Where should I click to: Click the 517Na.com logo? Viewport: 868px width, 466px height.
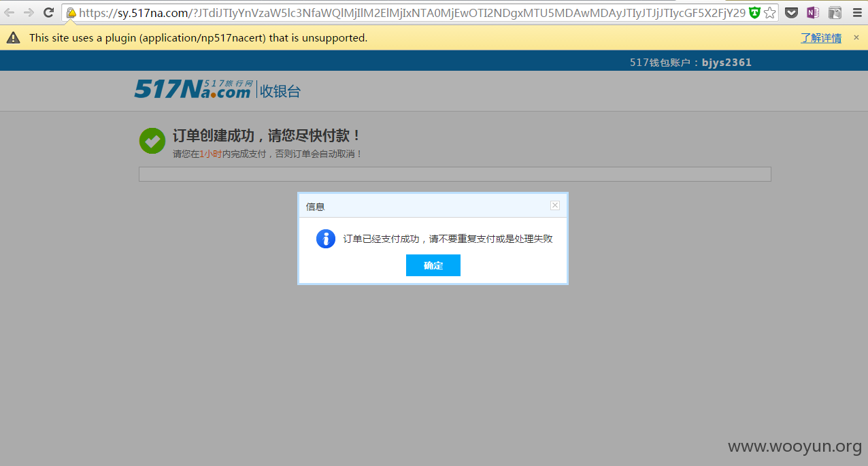[193, 89]
